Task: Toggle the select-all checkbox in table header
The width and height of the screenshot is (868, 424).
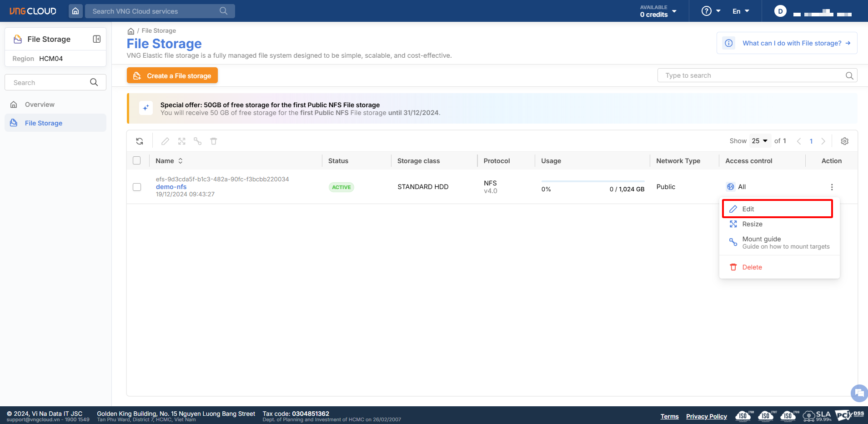Action: tap(137, 160)
